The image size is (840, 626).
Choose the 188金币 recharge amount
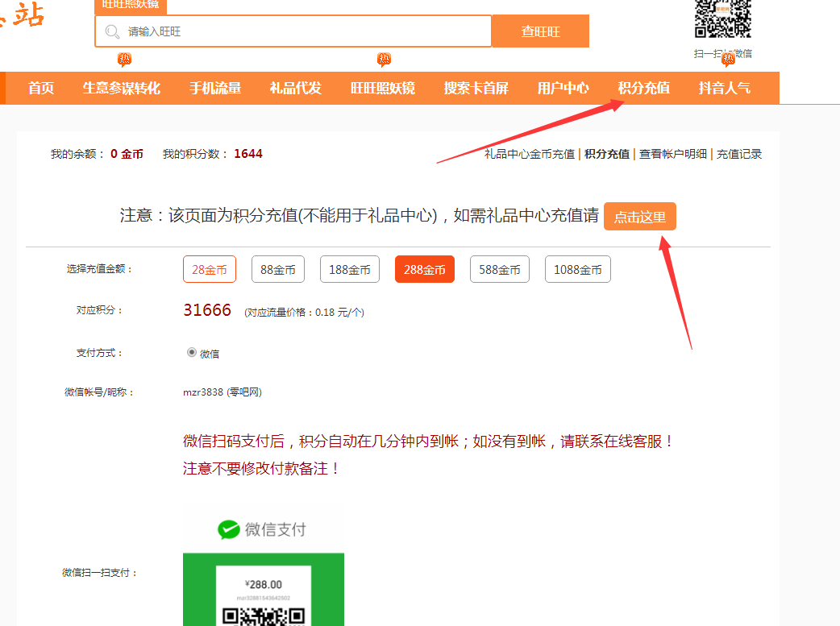(350, 269)
